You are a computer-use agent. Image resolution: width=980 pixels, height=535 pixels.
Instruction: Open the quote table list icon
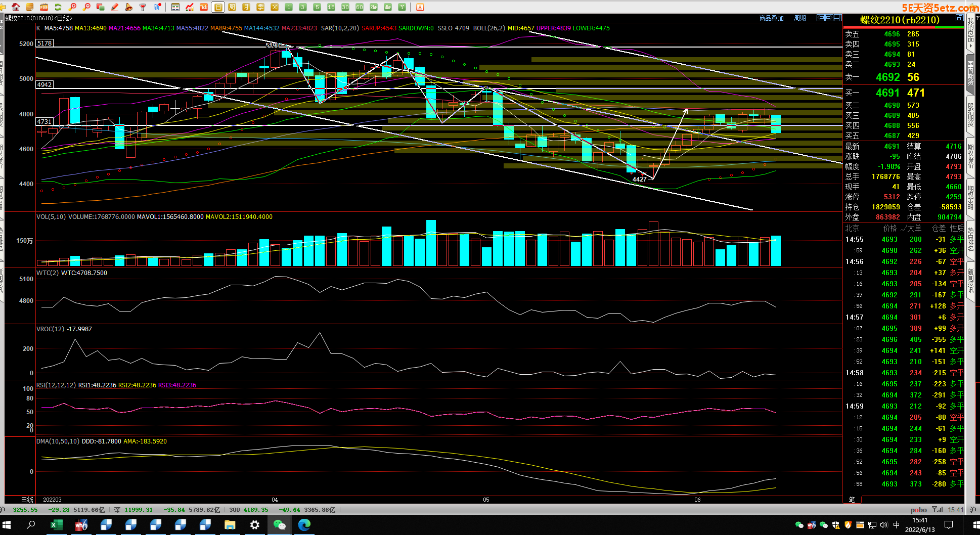pos(175,7)
